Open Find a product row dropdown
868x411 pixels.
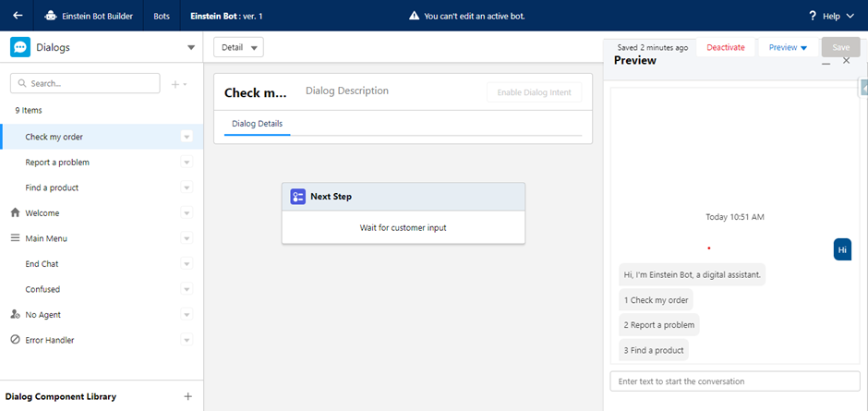pos(187,187)
